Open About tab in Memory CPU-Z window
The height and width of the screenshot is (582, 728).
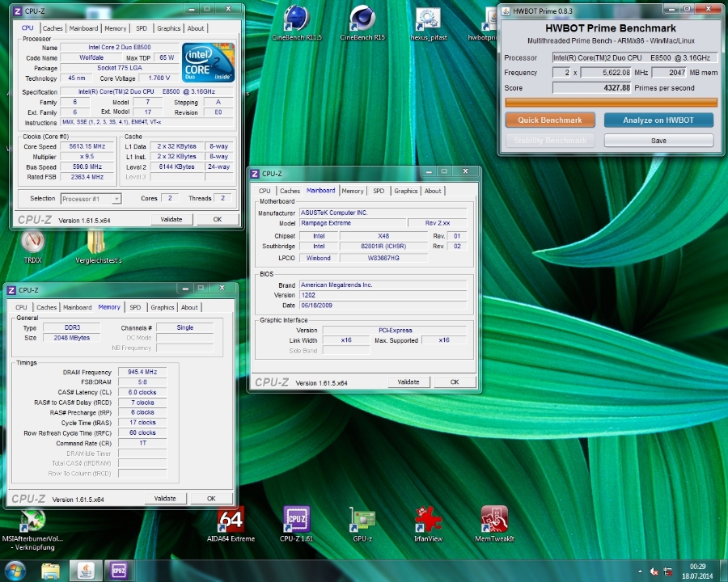coord(189,307)
